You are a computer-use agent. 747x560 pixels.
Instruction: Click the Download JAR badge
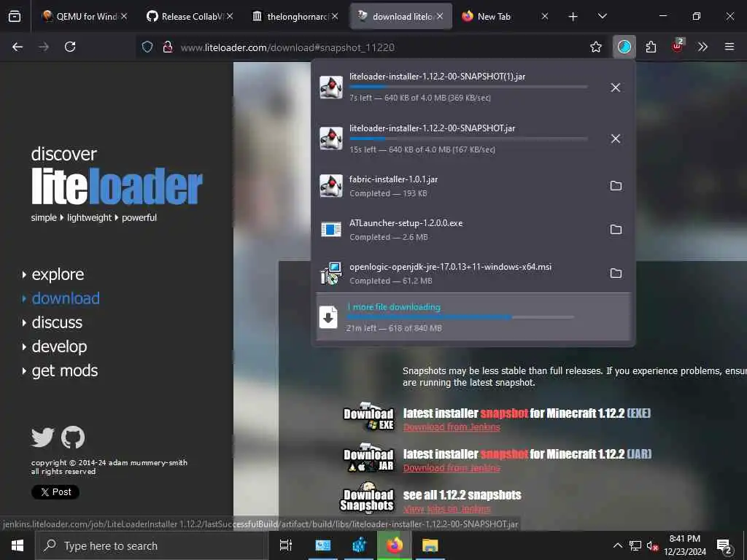click(368, 457)
